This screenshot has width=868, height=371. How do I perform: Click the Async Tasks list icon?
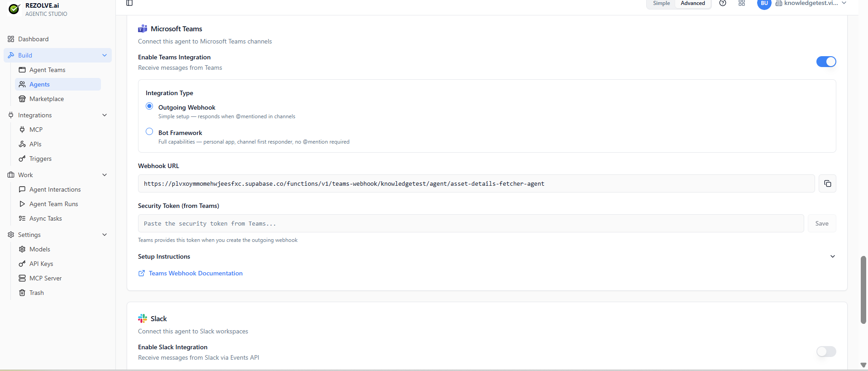pyautogui.click(x=22, y=218)
